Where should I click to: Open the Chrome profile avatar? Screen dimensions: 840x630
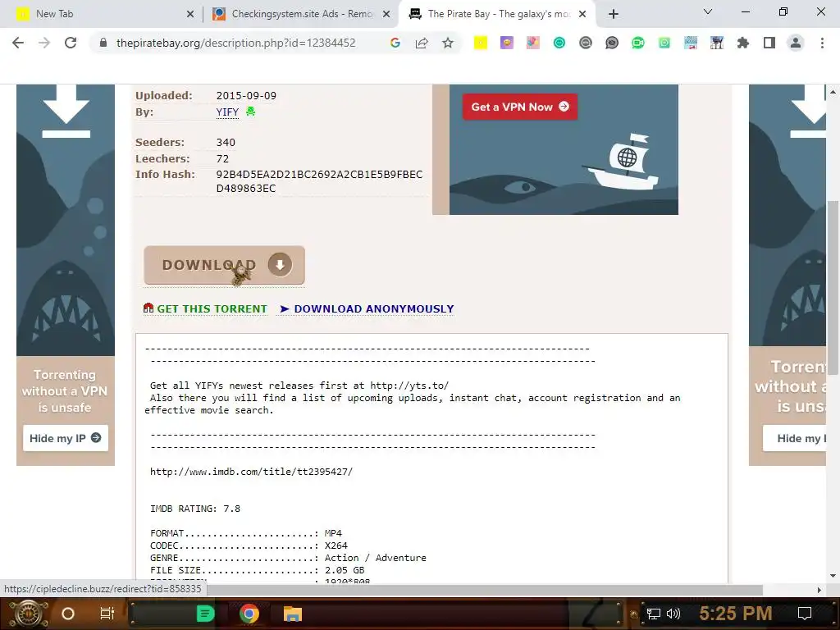tap(796, 43)
